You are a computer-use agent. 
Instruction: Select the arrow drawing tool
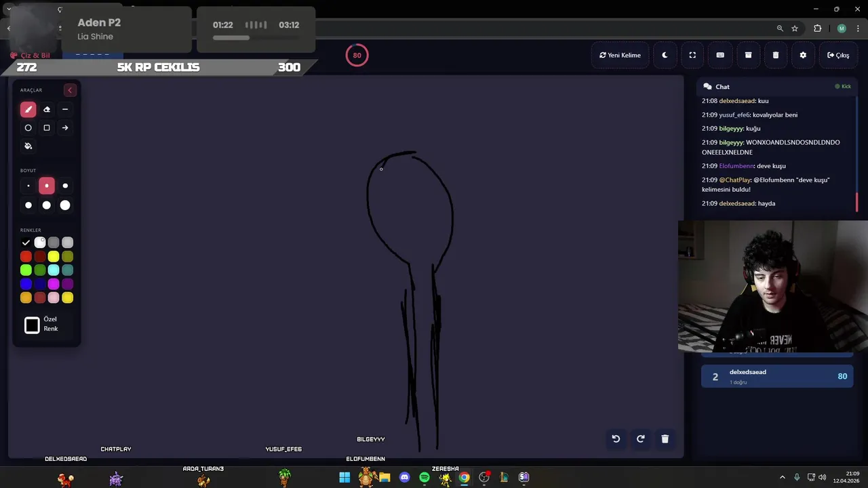[65, 127]
